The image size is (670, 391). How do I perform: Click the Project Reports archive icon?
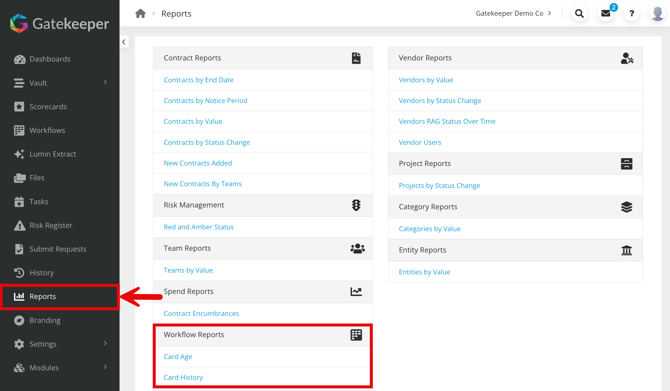626,164
